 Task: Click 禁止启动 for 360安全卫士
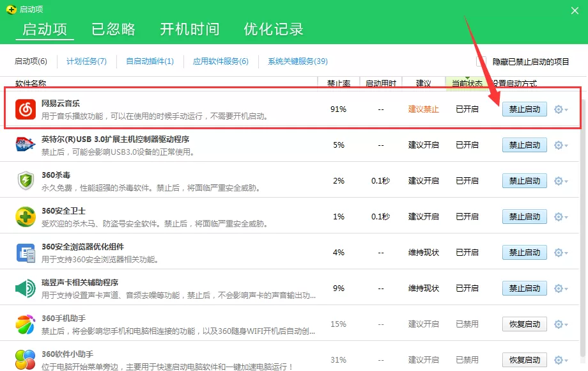click(x=524, y=216)
